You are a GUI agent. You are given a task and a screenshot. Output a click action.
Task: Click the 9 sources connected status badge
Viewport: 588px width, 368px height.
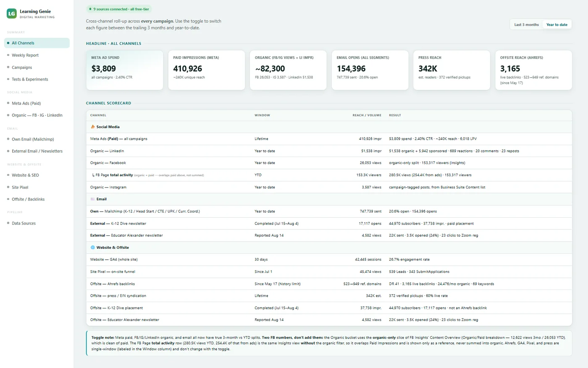(119, 9)
